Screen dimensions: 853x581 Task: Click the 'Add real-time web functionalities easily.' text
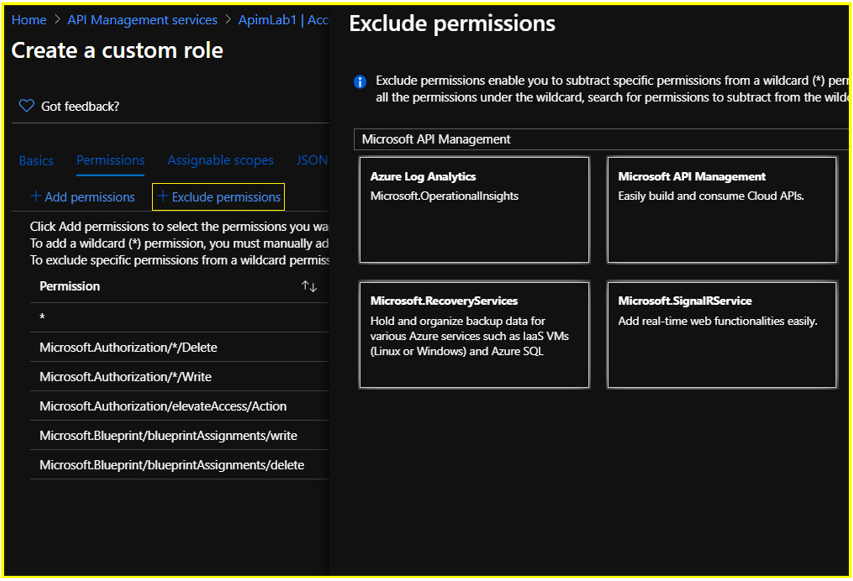(x=718, y=321)
